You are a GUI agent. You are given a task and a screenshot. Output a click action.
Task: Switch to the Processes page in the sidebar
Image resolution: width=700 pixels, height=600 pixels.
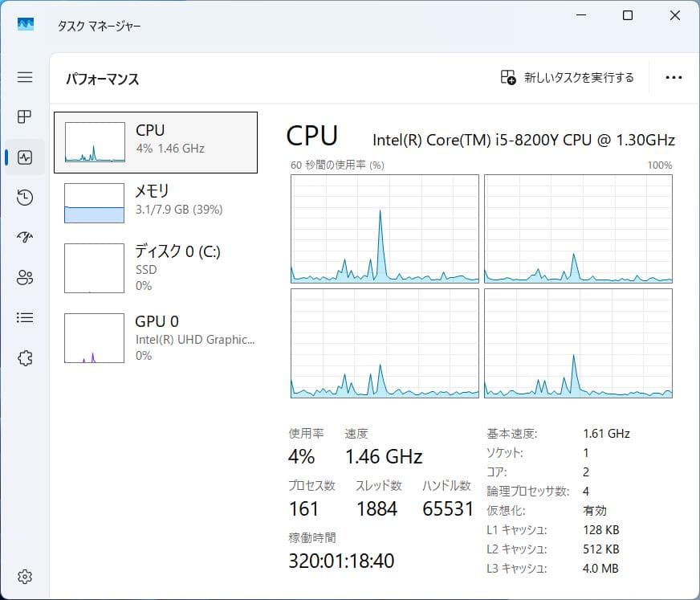(x=24, y=117)
